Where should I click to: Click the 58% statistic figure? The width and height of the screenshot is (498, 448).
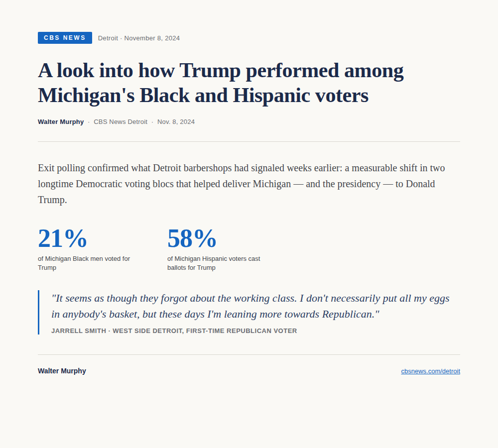pos(192,238)
